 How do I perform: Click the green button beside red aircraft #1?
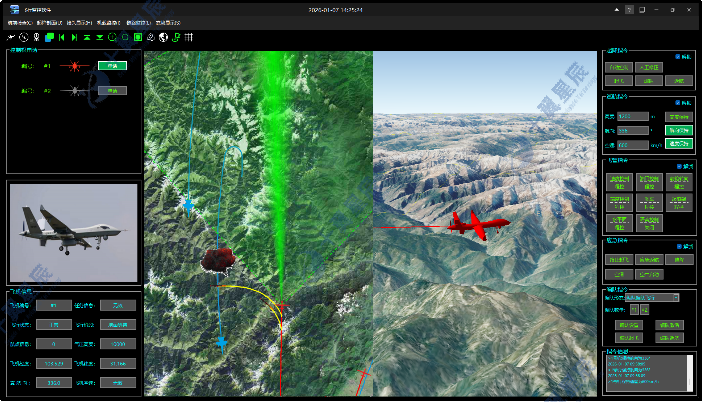[x=111, y=66]
